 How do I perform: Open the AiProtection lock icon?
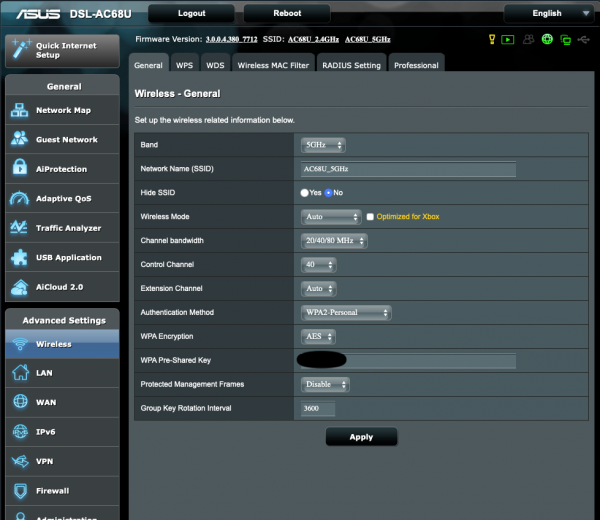click(x=19, y=169)
